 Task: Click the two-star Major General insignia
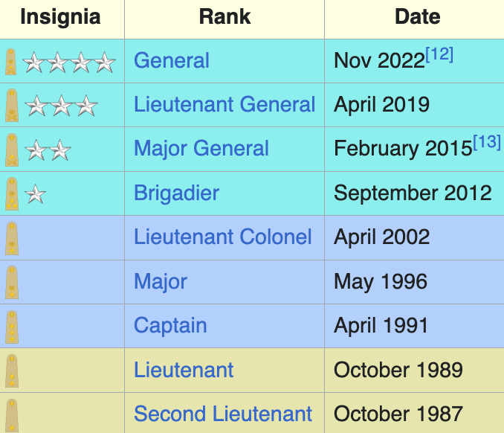48,150
